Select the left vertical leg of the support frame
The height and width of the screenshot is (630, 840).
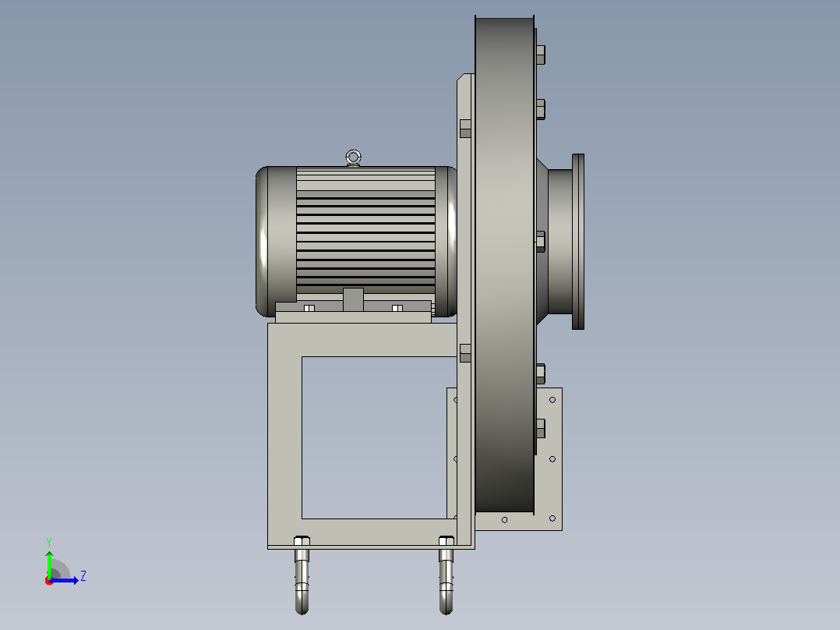284,435
